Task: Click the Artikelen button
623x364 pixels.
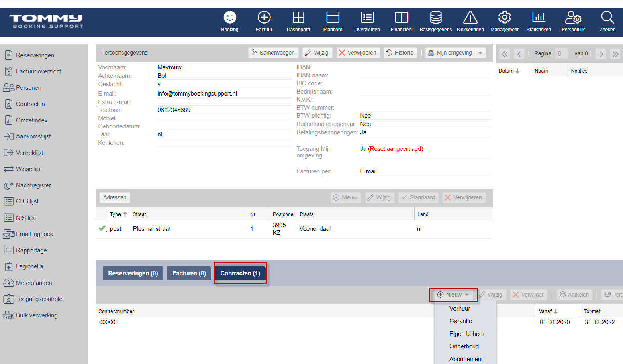Action: (x=575, y=295)
